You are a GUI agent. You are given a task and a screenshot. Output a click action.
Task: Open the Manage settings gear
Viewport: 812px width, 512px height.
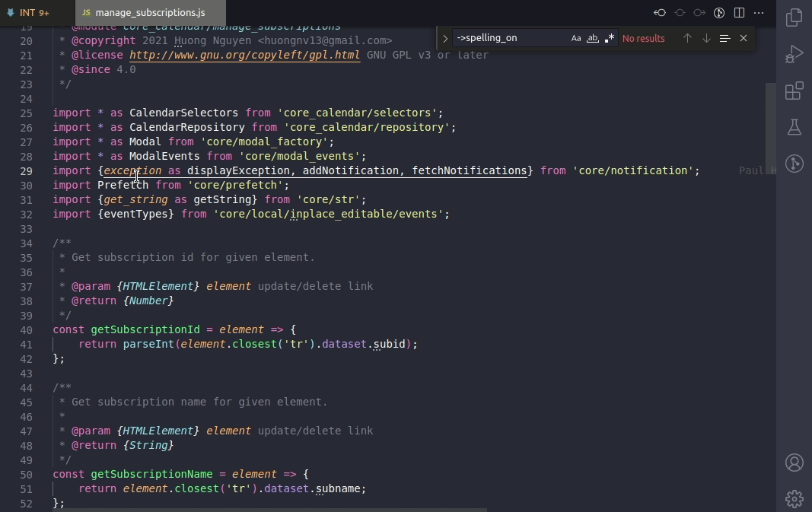click(794, 499)
